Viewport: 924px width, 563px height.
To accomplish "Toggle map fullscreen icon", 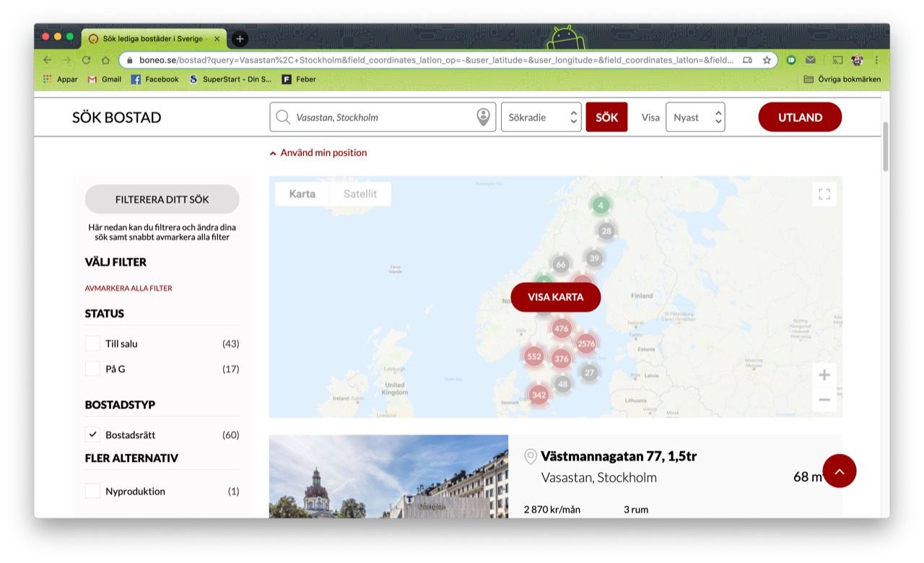I will pyautogui.click(x=824, y=194).
